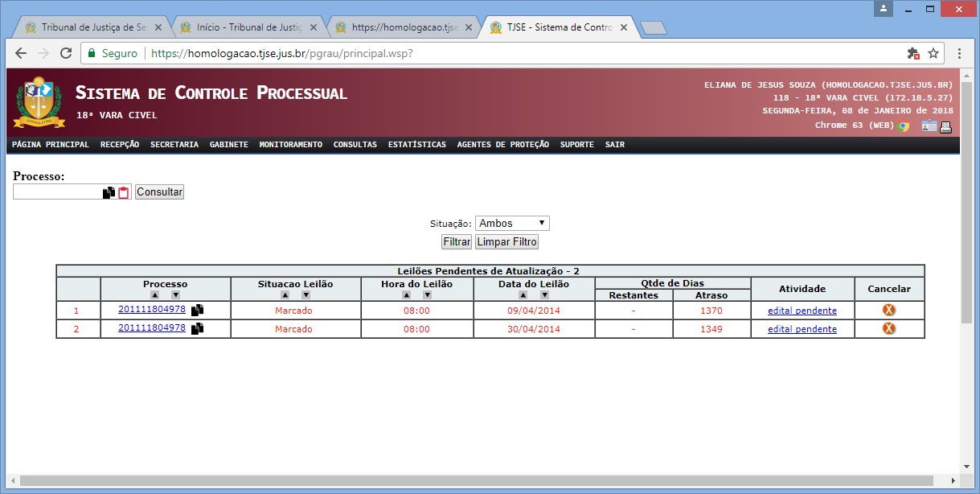Viewport: 980px width, 494px height.
Task: Bookmark this page with the star icon
Action: (x=933, y=53)
